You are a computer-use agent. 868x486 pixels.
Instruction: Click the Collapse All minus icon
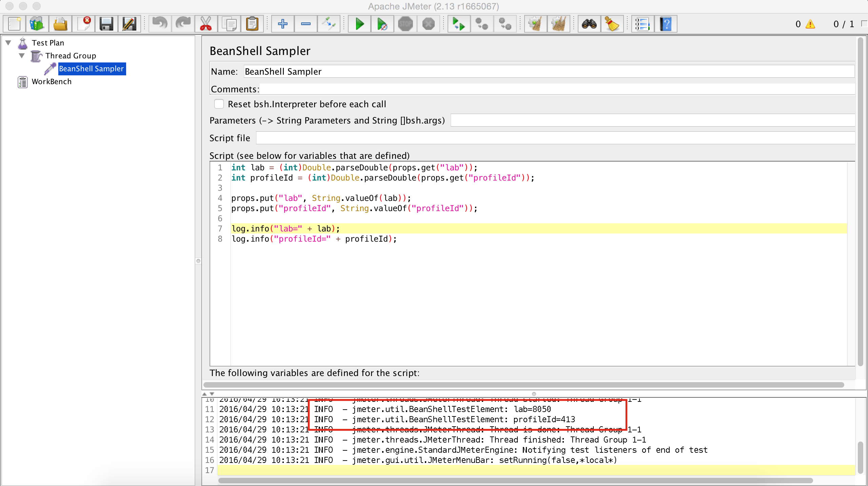(x=305, y=24)
